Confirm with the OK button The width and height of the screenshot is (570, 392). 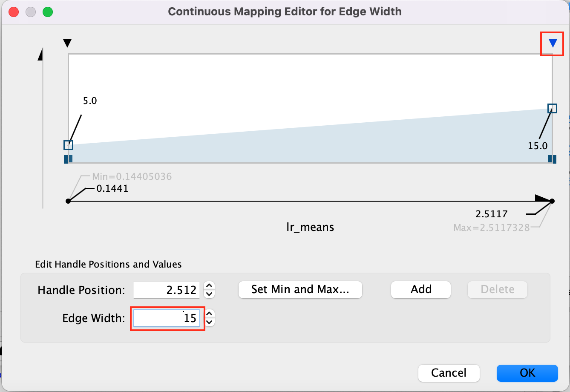click(x=527, y=373)
